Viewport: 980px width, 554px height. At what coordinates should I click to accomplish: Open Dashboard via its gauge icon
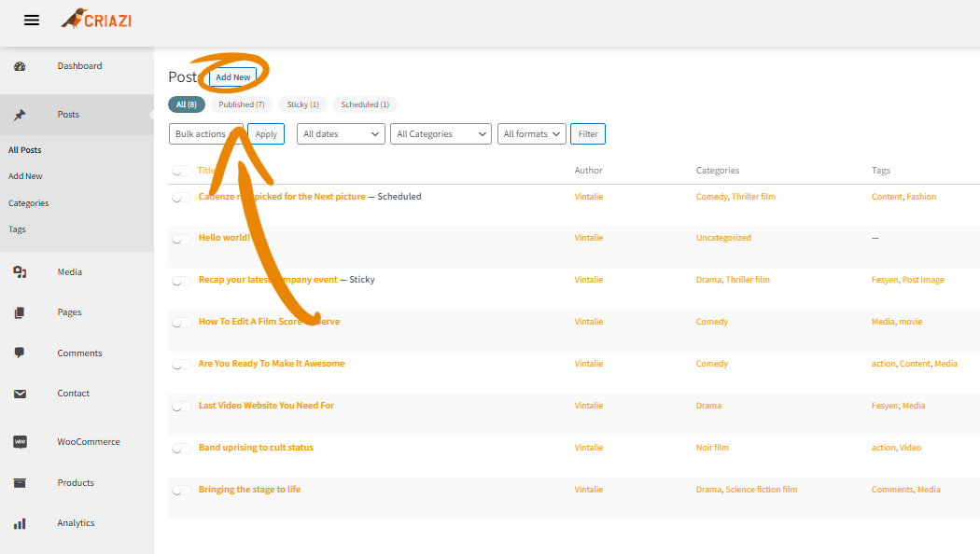tap(20, 66)
